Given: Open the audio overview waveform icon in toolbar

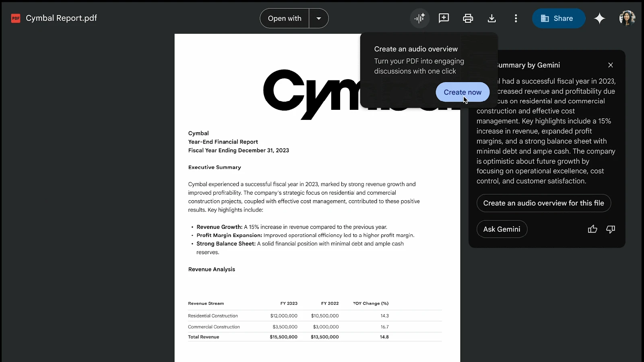Looking at the screenshot, I should click(x=419, y=18).
